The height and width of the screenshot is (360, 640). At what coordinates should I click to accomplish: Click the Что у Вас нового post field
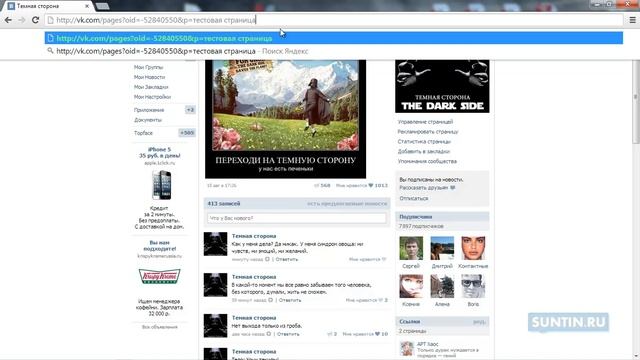point(296,218)
